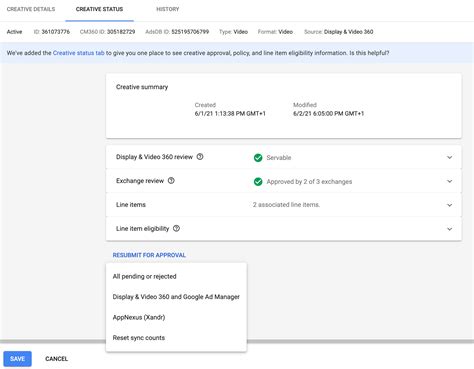Image resolution: width=474 pixels, height=369 pixels.
Task: Expand the Line items row chevron
Action: [x=449, y=205]
